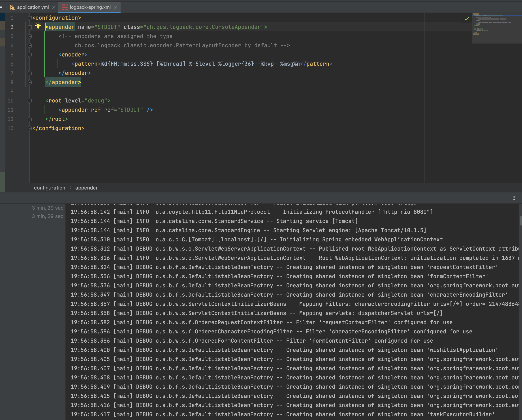Collapse the root element on line 10

(30, 101)
